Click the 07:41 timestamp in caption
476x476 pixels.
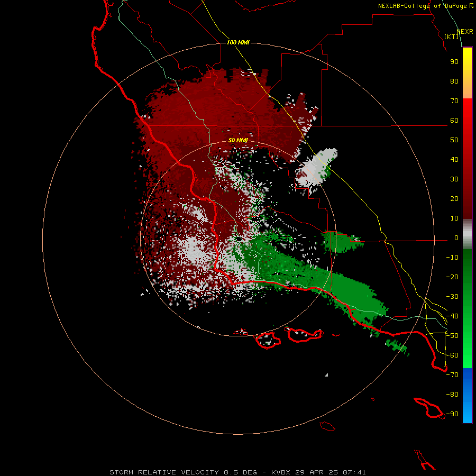tap(354, 472)
